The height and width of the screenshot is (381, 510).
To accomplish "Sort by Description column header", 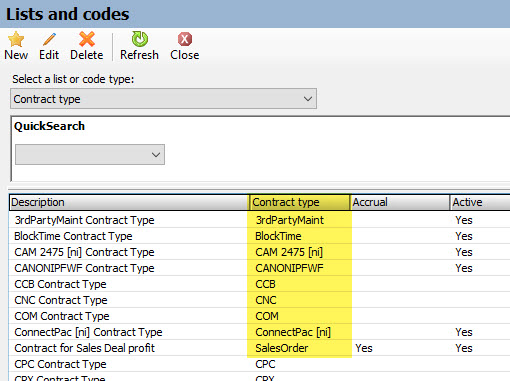I will pyautogui.click(x=129, y=202).
